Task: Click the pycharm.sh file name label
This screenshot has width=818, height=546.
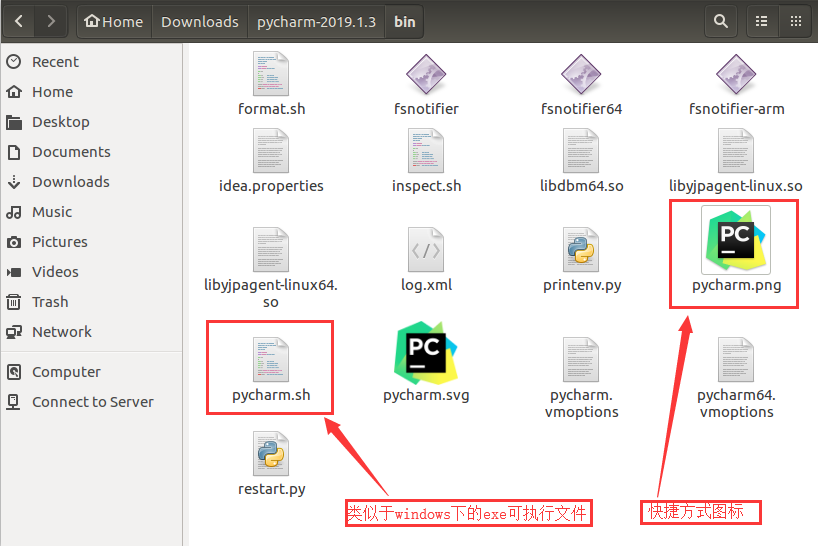Action: tap(271, 395)
